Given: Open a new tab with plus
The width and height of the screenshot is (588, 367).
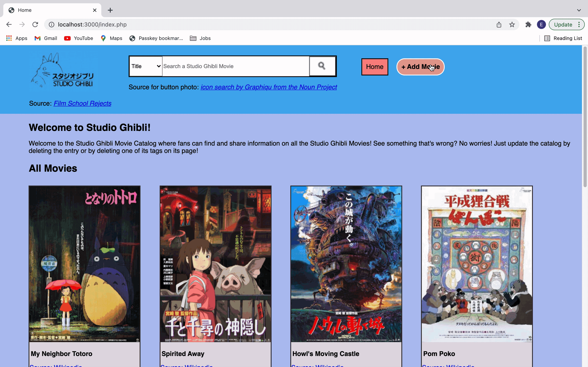Looking at the screenshot, I should click(110, 10).
